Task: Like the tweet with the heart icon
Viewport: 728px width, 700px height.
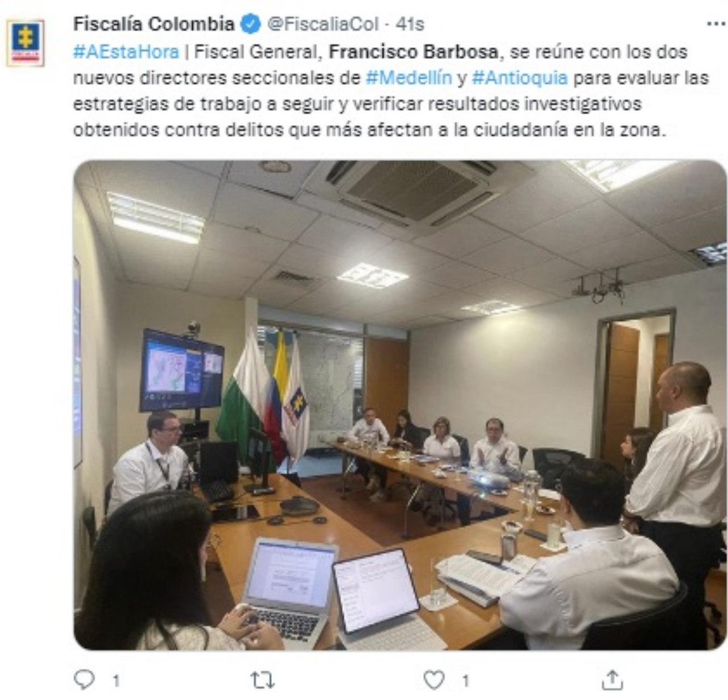Action: pos(435,680)
